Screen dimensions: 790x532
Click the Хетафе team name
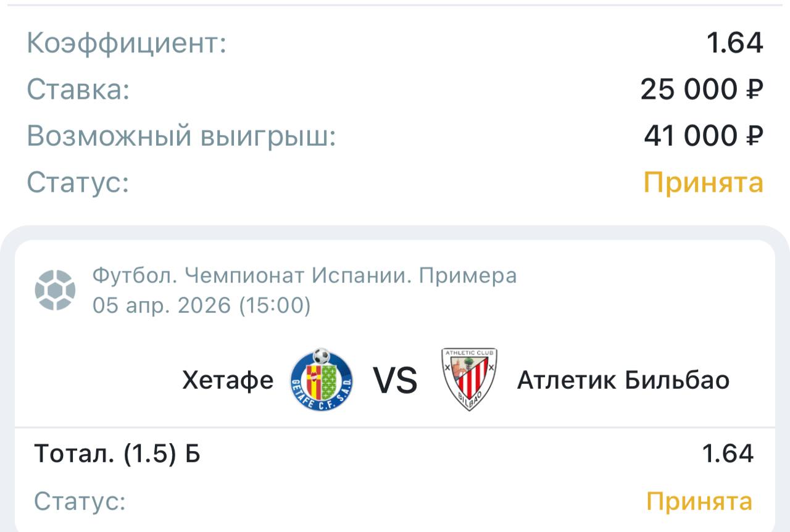click(x=228, y=380)
